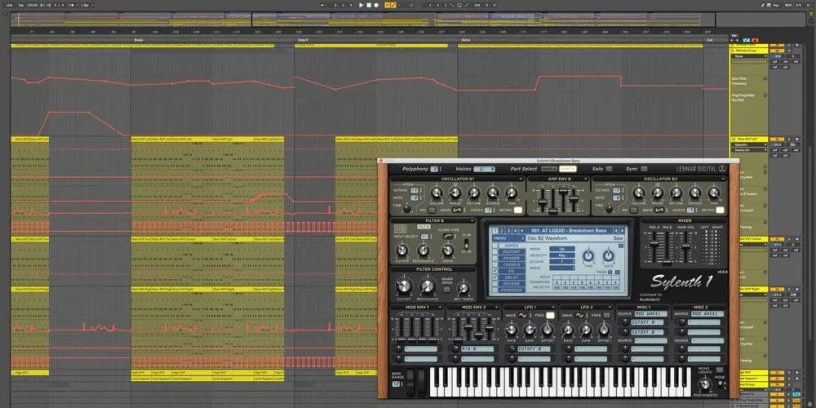Jump to the 'Outro' locator marker
The image size is (816, 408).
(x=464, y=40)
